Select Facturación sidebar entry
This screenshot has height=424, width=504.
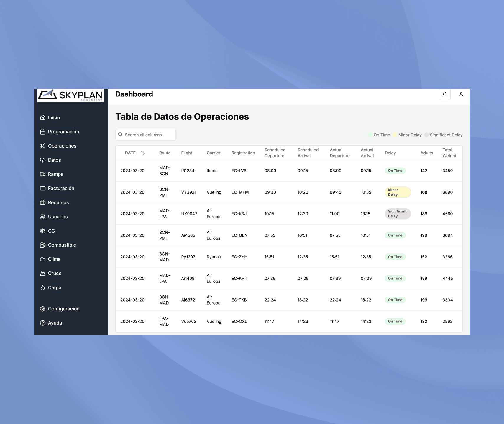tap(61, 188)
